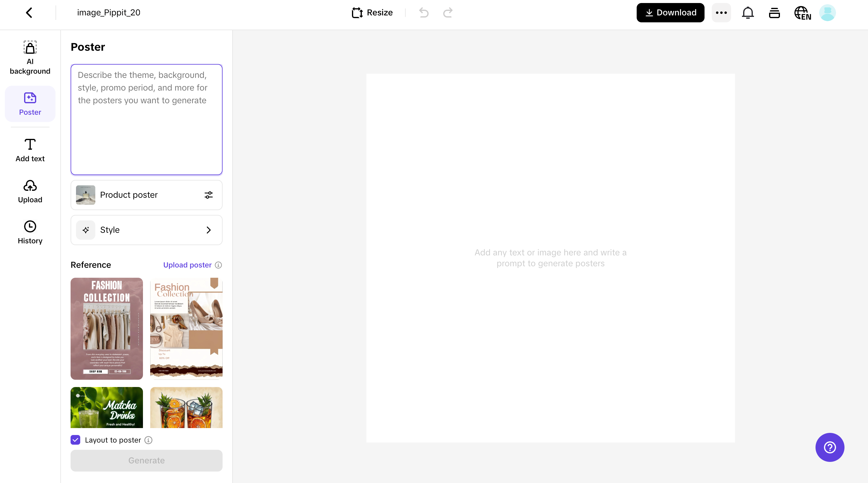This screenshot has width=868, height=483.
Task: Click the help question mark button
Action: pyautogui.click(x=830, y=447)
